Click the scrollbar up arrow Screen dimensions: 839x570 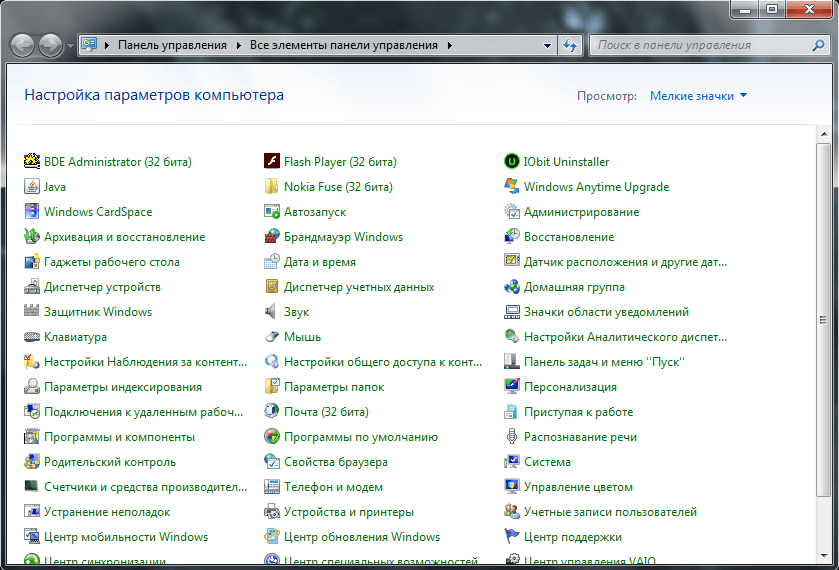point(823,134)
